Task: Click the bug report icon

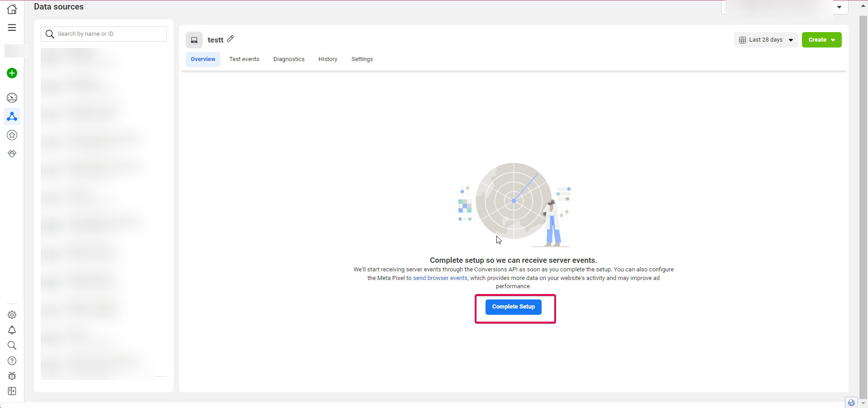Action: (x=12, y=376)
